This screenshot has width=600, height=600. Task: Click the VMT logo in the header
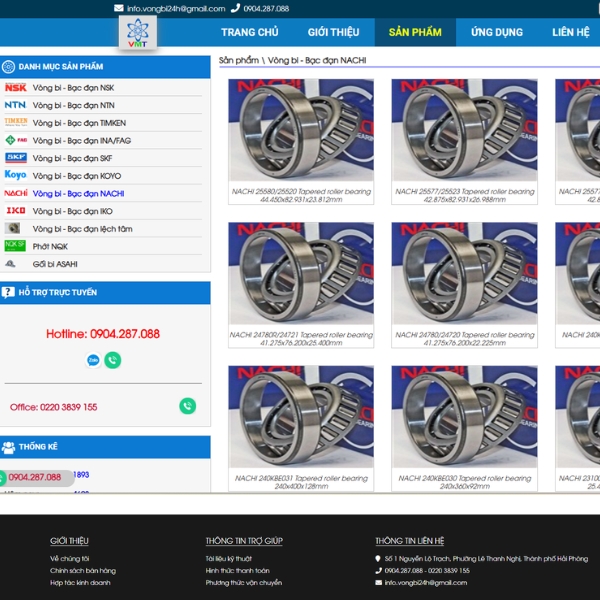(138, 33)
